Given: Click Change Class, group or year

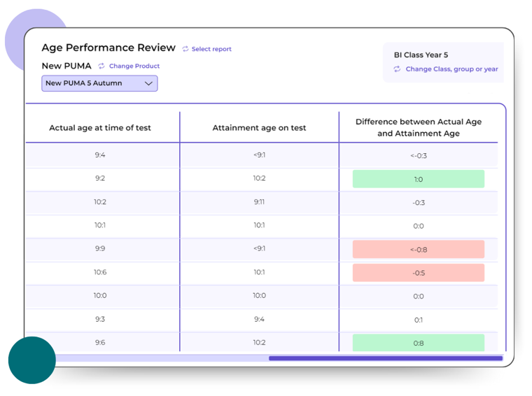Looking at the screenshot, I should click(451, 69).
